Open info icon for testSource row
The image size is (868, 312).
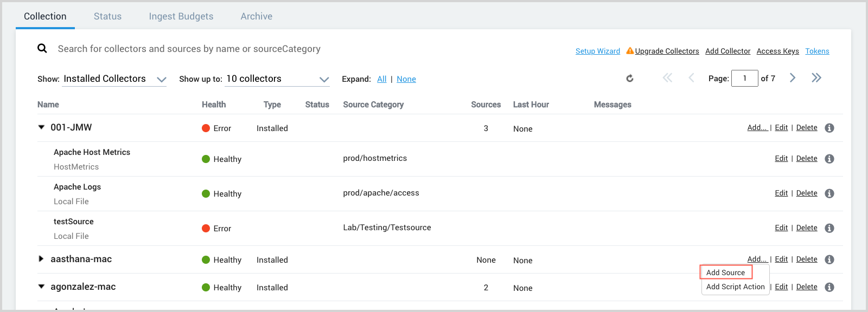pyautogui.click(x=829, y=228)
